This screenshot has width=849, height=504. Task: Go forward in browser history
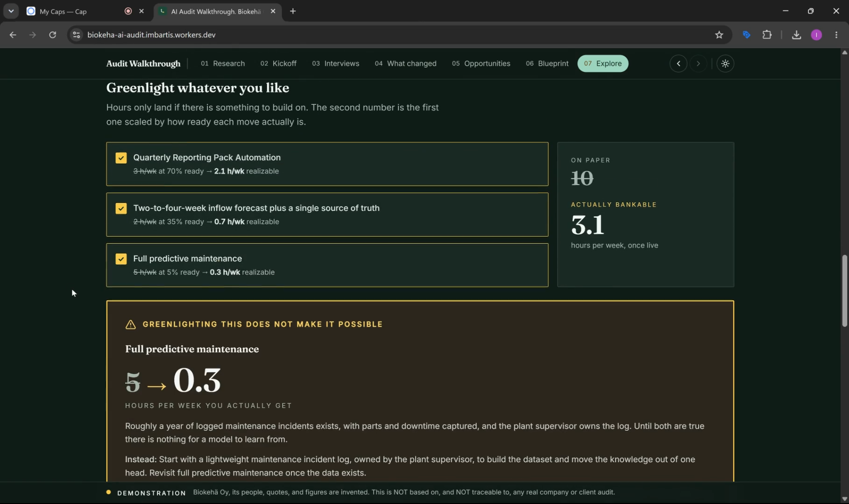32,35
